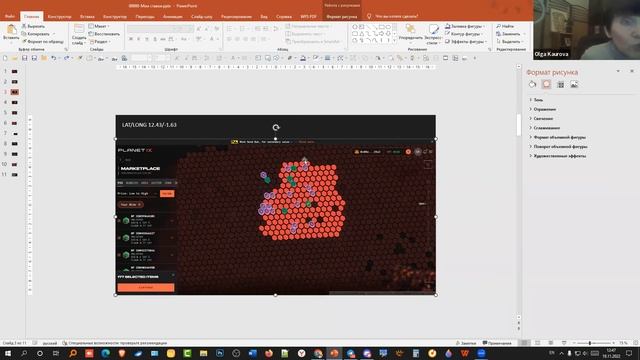
Task: Select the Fill & Line bucket icon
Action: [532, 84]
